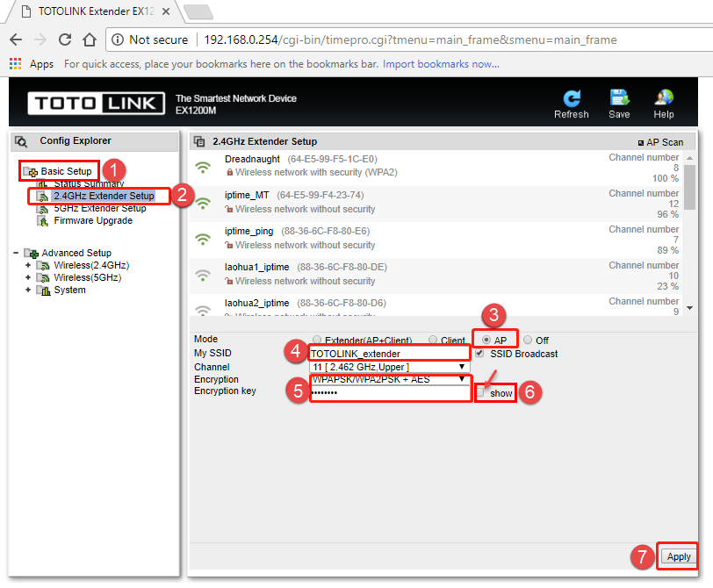Open the Encryption type dropdown
Screen dimensions: 713x588
tap(390, 379)
